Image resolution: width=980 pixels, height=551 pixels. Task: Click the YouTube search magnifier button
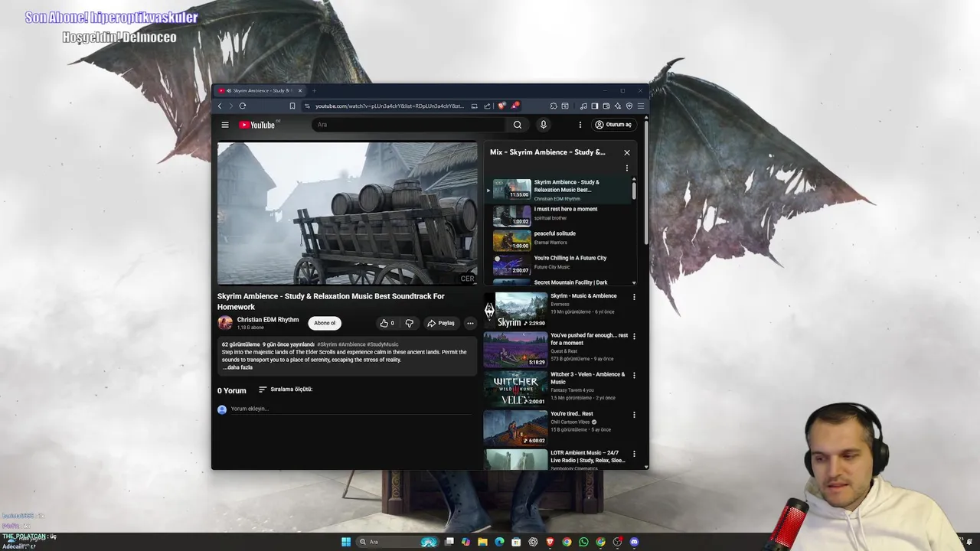[x=518, y=125]
